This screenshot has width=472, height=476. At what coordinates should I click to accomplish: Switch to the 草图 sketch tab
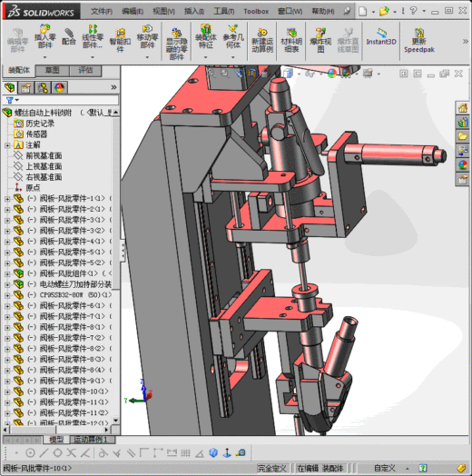(52, 71)
